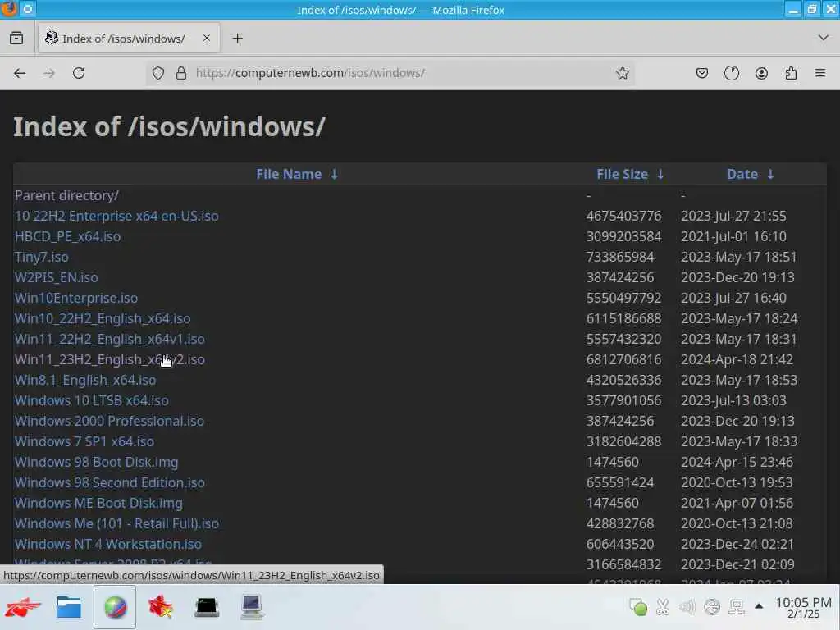Click Windows Me (101 - Retail Full).iso
This screenshot has width=840, height=630.
[x=116, y=523]
